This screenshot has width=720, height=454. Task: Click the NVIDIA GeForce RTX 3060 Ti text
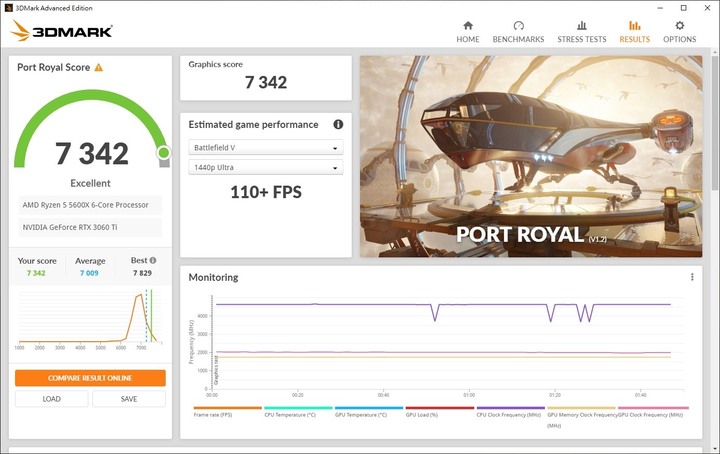(70, 227)
